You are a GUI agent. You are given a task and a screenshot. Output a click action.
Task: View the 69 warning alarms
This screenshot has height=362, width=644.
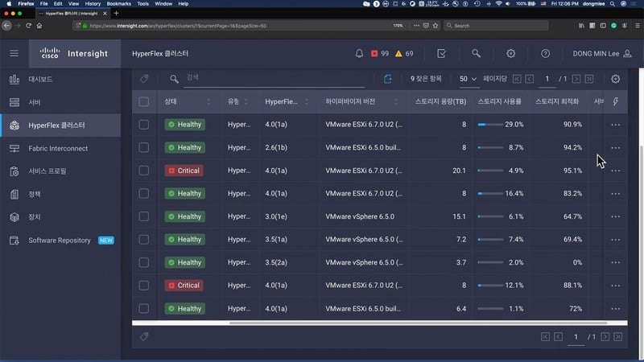point(404,53)
